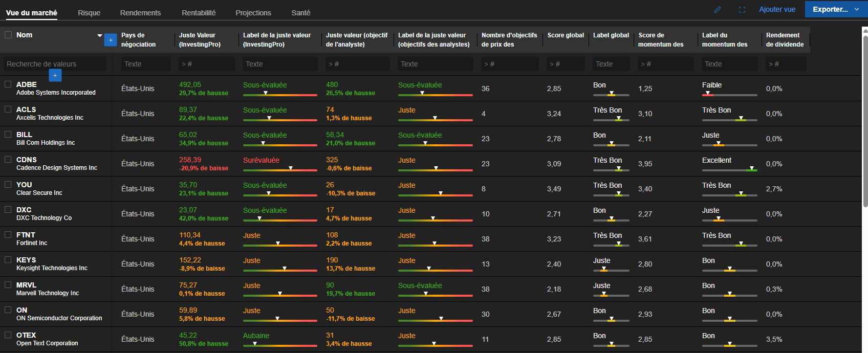Click CDNS Excellent momentum gauge bar

pos(729,170)
